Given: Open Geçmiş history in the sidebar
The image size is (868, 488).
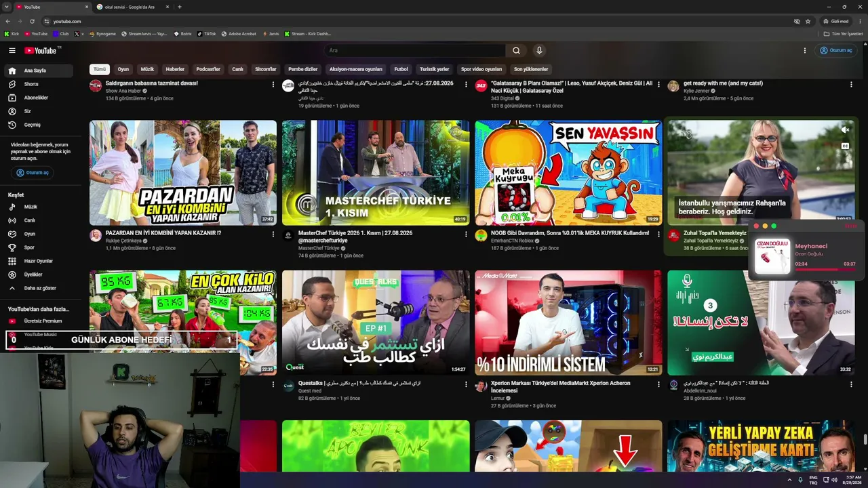Looking at the screenshot, I should click(39, 125).
